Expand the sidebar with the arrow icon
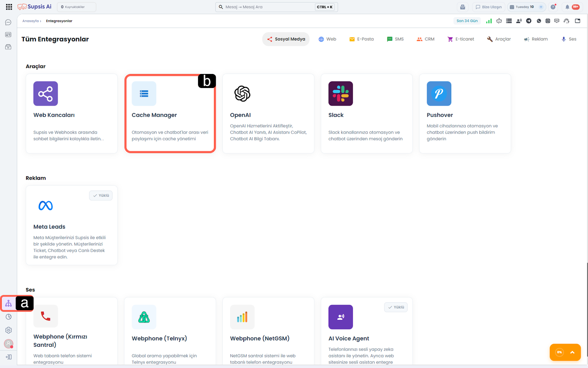Viewport: 588px width, 368px height. pyautogui.click(x=9, y=357)
